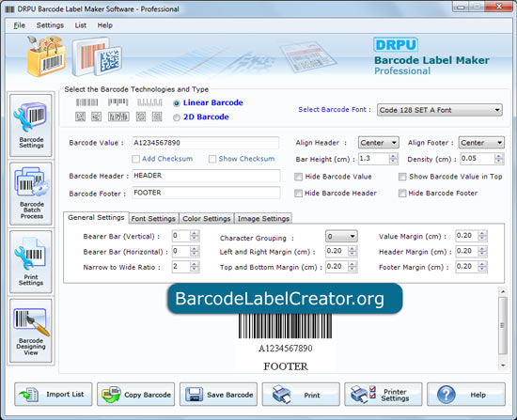Click floppy disk Save Barcode icon
517x420 pixels.
tap(195, 395)
